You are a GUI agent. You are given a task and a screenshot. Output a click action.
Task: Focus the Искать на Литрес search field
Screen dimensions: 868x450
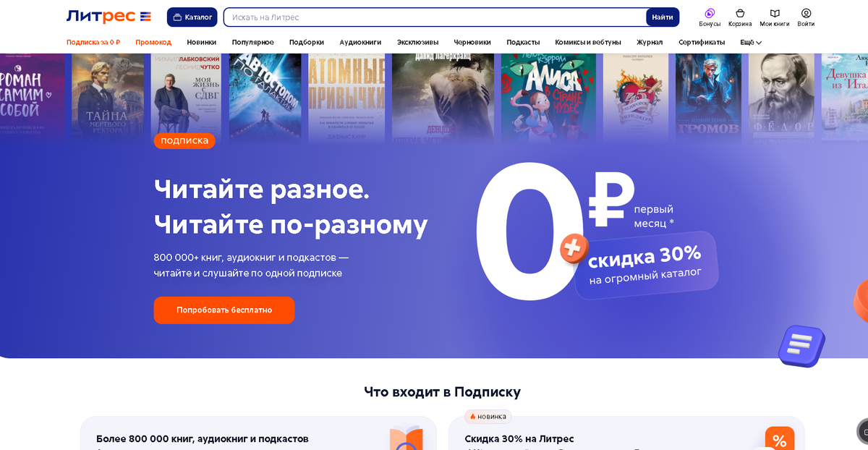(435, 17)
